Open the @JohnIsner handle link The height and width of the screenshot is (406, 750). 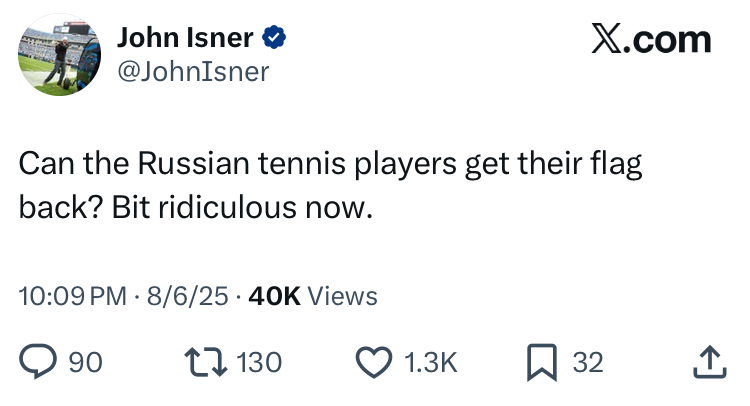coord(193,71)
